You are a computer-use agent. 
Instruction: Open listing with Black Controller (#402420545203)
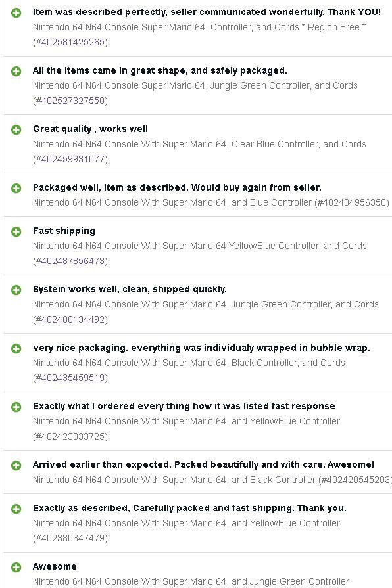coord(212,480)
